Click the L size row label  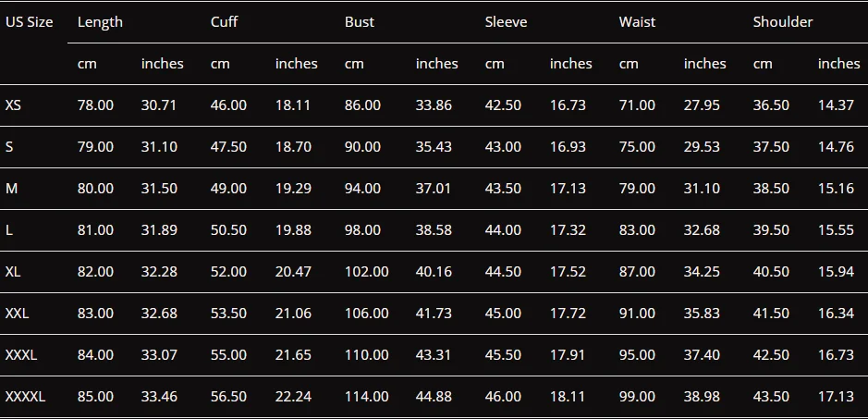9,230
